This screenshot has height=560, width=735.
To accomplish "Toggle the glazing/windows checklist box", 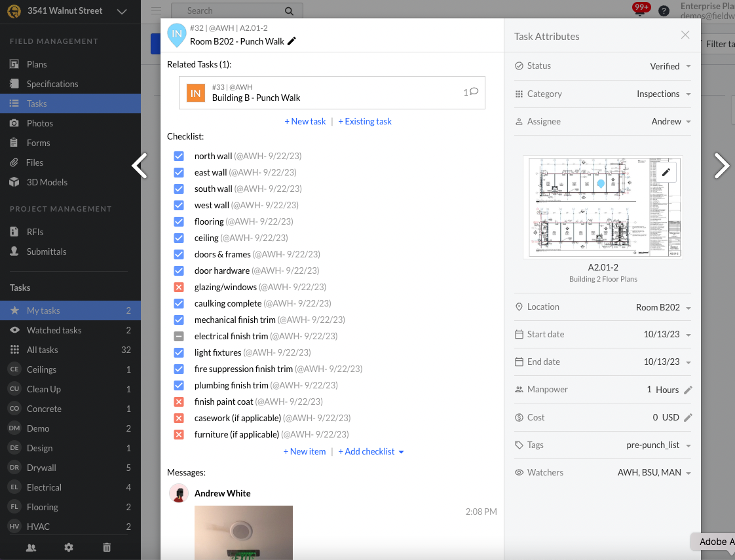I will 179,288.
